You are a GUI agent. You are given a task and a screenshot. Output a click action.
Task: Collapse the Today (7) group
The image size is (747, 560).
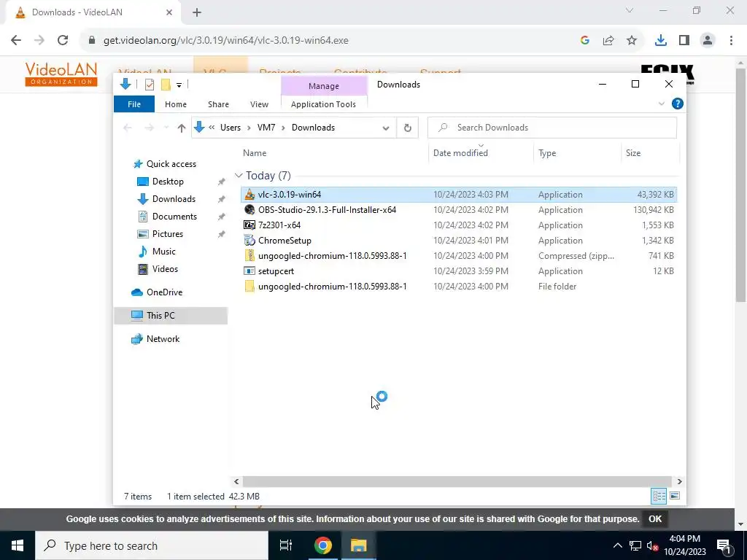239,176
